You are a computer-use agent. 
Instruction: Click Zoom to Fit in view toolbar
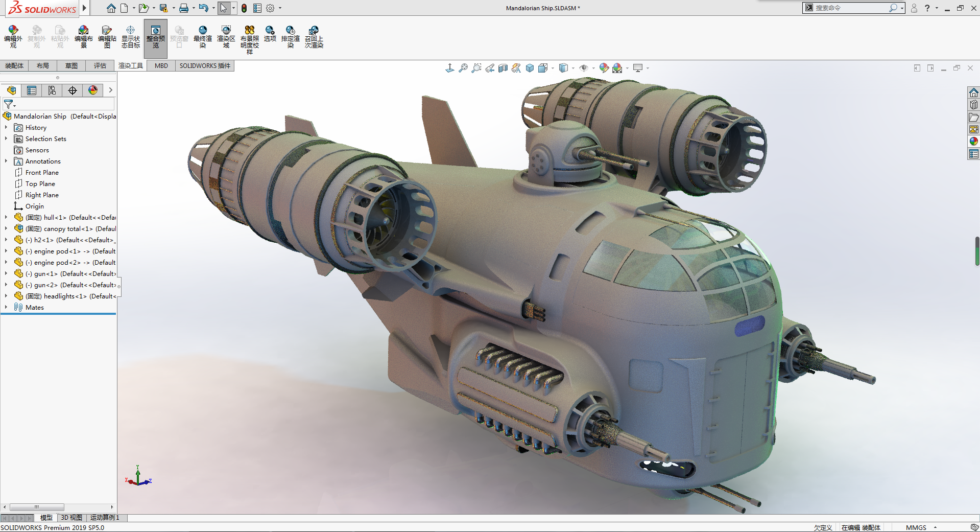tap(463, 68)
